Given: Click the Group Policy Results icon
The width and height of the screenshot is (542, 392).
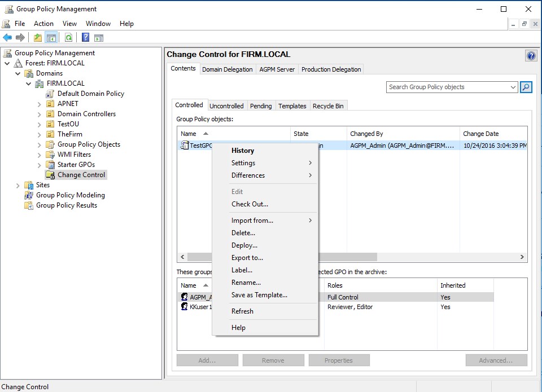Looking at the screenshot, I should click(x=29, y=205).
